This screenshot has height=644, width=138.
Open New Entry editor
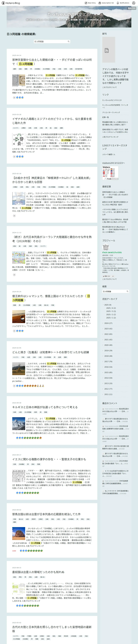(x=90, y=3)
